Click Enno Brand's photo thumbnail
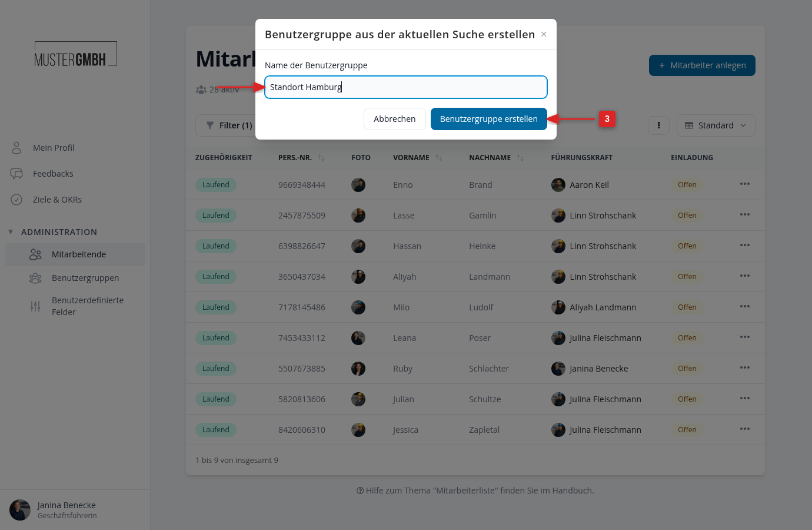Screen dimensions: 812x530 point(358,185)
